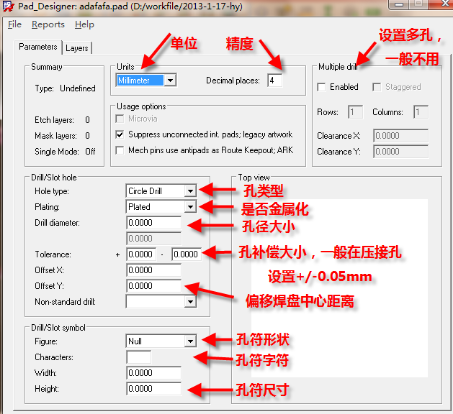
Task: Click the Characters input box
Action: 139,357
